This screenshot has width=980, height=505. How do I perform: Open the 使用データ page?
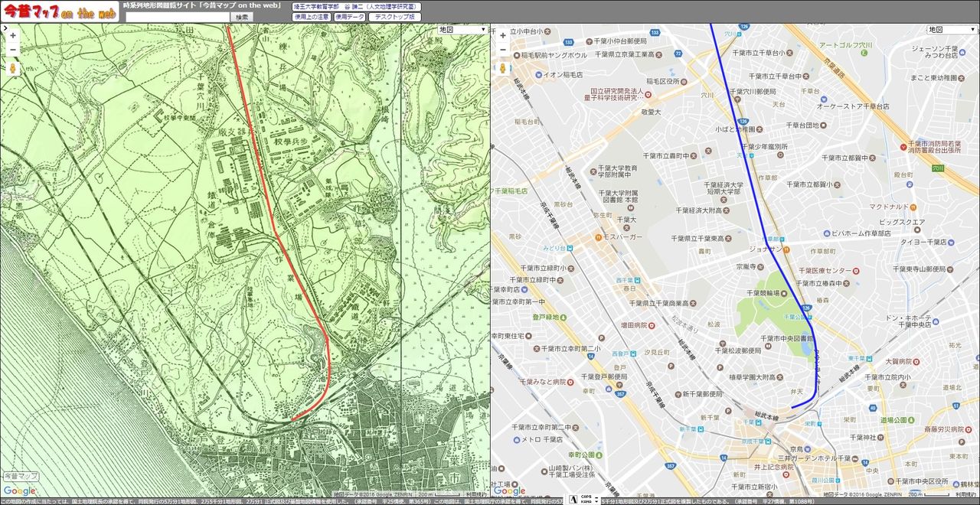point(349,17)
